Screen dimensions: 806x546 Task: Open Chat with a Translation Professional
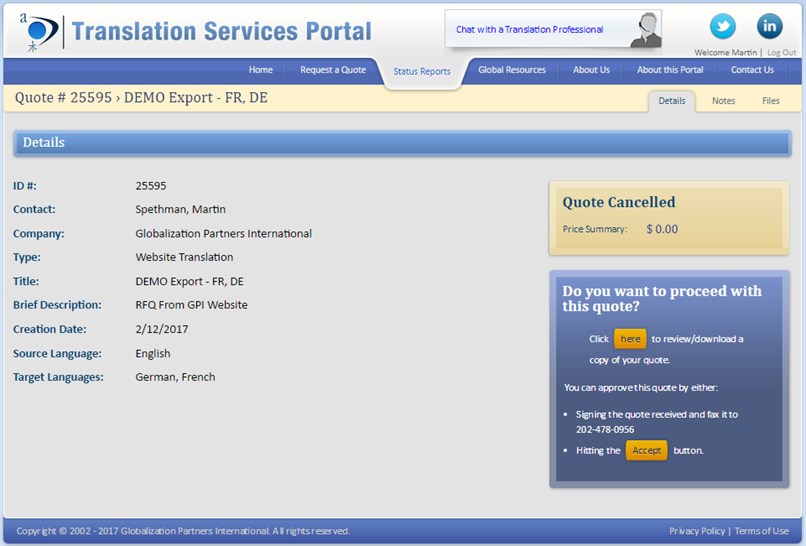pos(530,30)
